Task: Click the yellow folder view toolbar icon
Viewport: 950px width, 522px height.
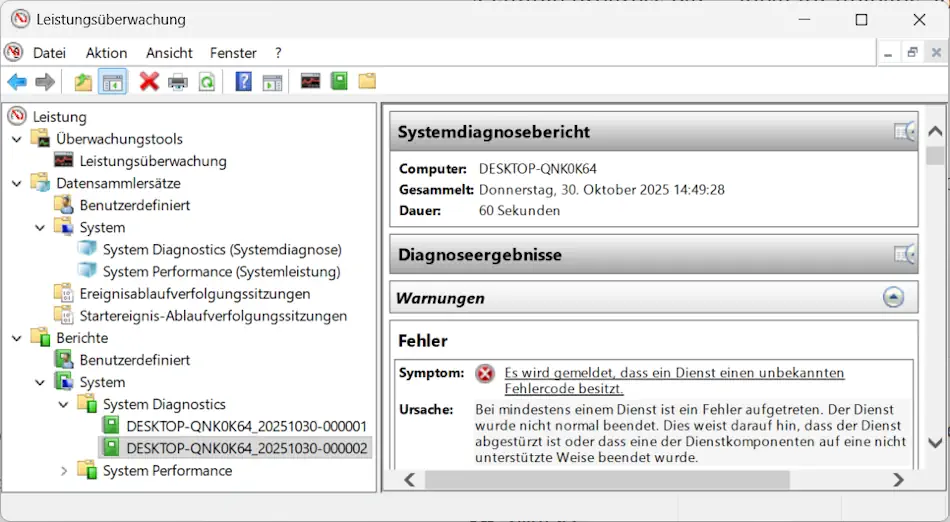Action: [367, 81]
